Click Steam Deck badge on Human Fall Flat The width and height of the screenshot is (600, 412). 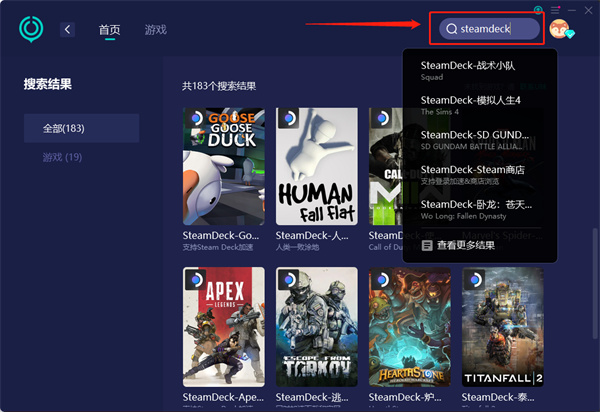tap(289, 119)
